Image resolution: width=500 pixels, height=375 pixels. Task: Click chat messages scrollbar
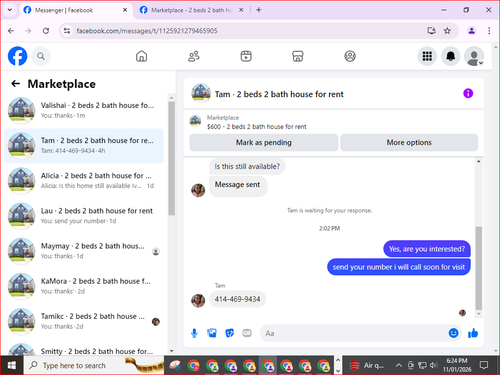pos(479,268)
